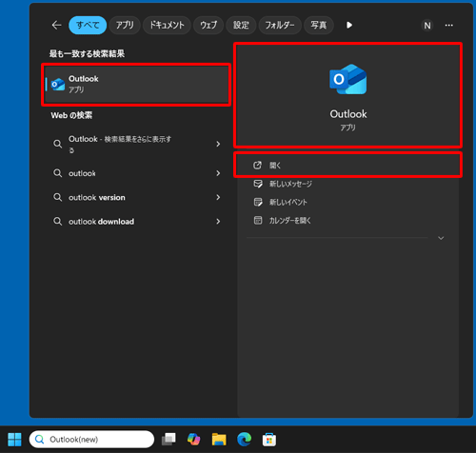Image resolution: width=476 pixels, height=453 pixels.
Task: Expand chevron for 'Outlook - 検索結果をさらに表示する'
Action: click(218, 144)
